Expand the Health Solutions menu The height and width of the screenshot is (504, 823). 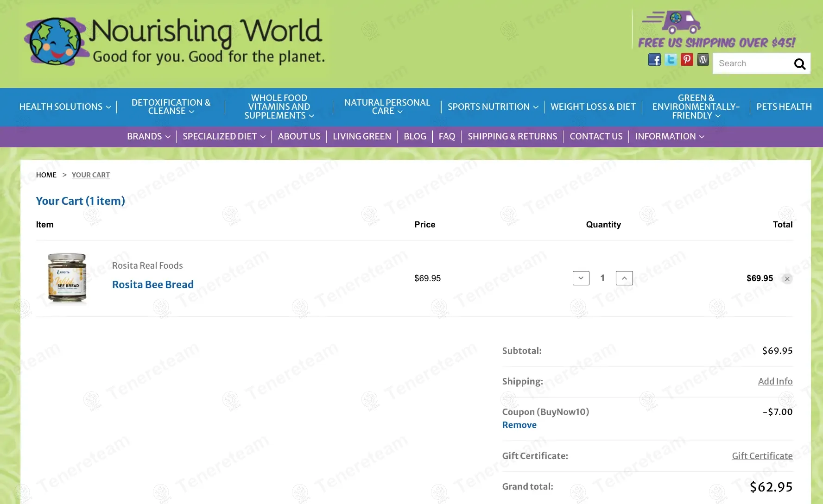click(x=65, y=107)
